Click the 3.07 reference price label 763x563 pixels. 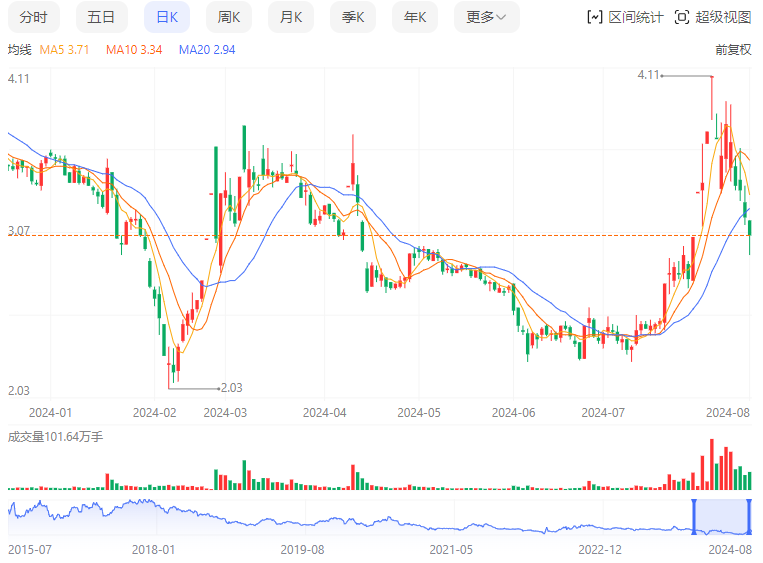pos(18,230)
